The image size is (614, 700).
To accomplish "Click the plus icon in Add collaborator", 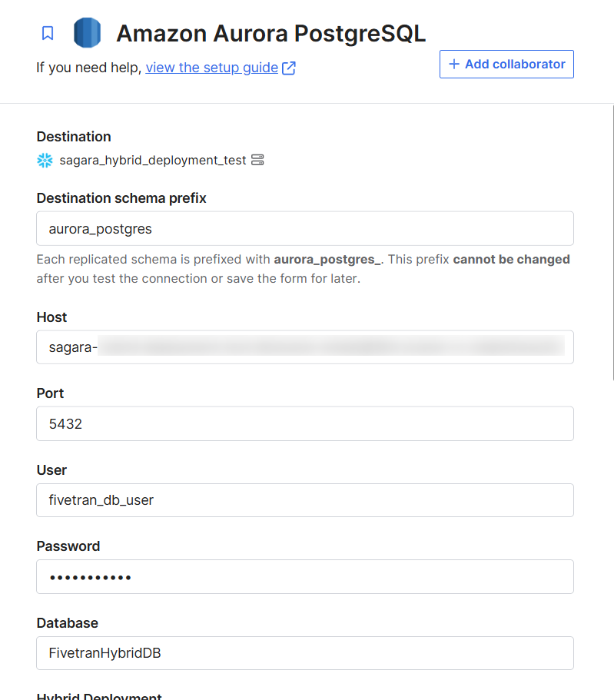I will [x=454, y=64].
